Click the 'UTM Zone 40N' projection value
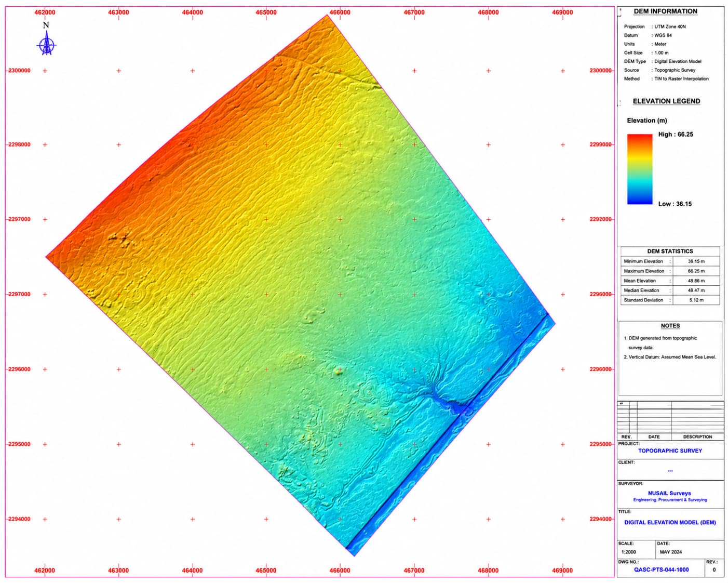 point(670,27)
